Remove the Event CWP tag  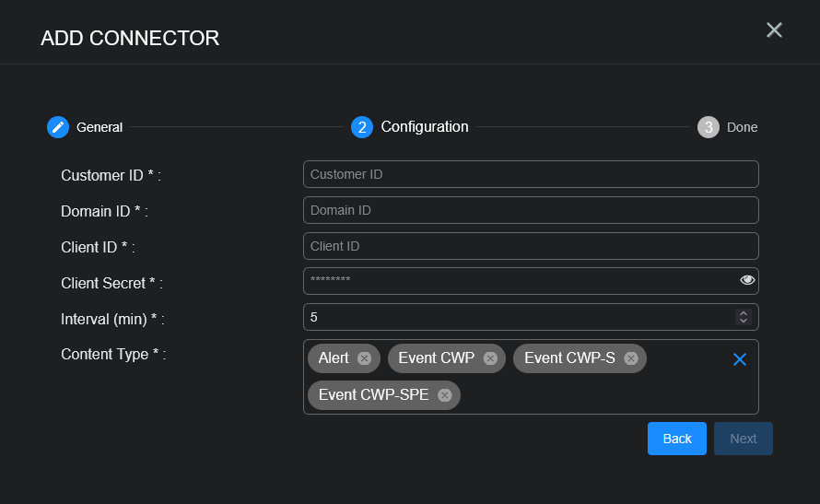[490, 358]
